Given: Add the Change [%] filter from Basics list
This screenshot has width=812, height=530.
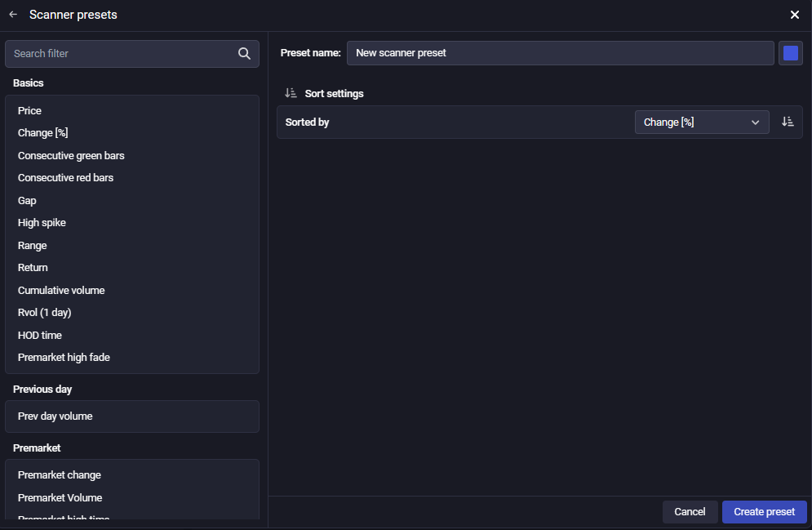Looking at the screenshot, I should pyautogui.click(x=43, y=133).
